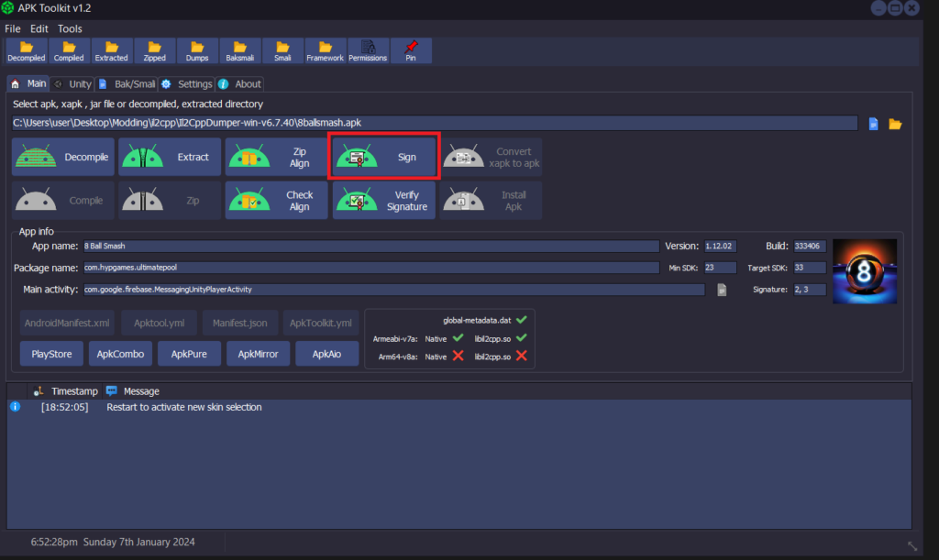The width and height of the screenshot is (939, 560).
Task: Click the App name field
Action: (x=370, y=246)
